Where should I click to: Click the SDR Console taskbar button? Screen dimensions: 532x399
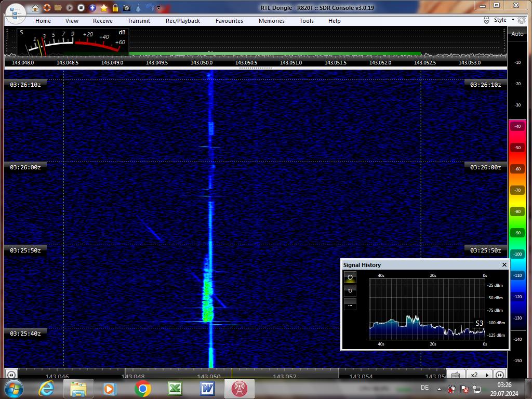[x=240, y=389]
